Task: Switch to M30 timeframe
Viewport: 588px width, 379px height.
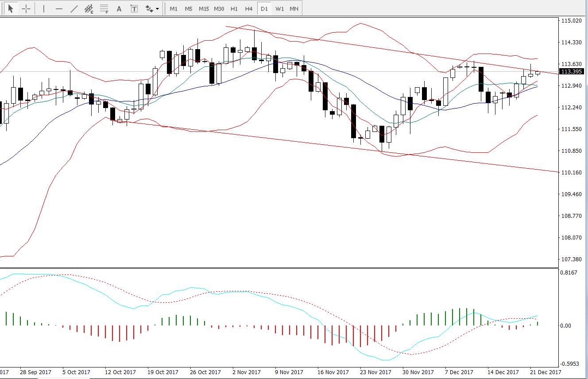Action: [x=219, y=8]
